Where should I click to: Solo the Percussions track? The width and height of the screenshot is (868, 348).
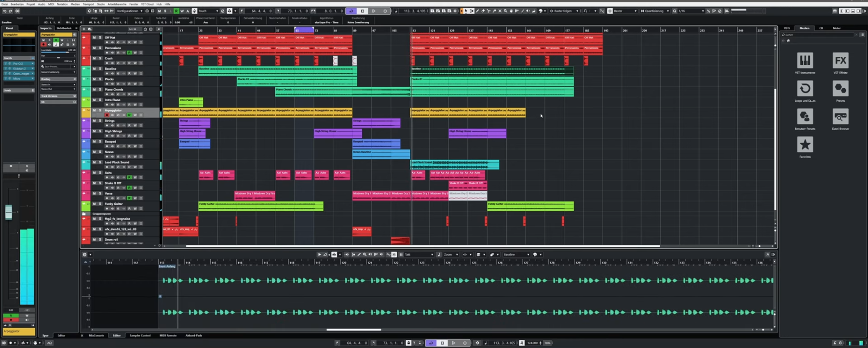point(100,48)
